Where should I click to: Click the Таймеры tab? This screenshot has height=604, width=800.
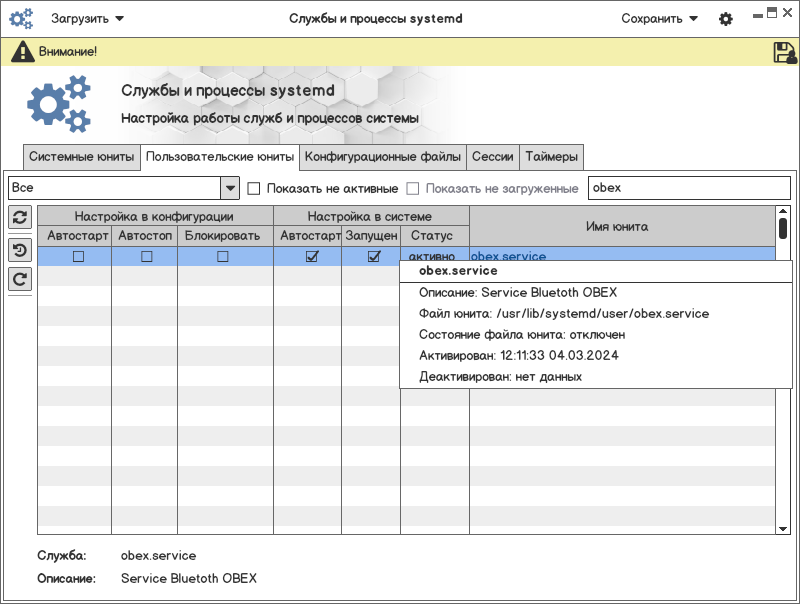(551, 157)
